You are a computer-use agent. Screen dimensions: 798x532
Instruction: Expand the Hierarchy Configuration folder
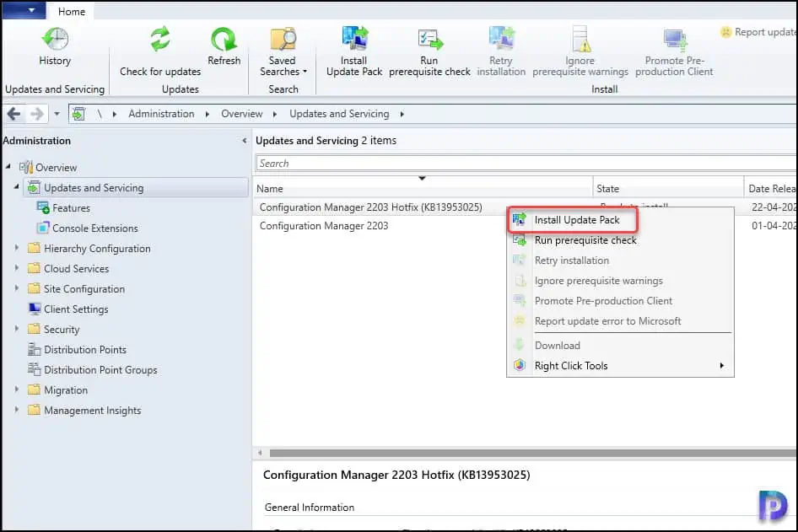click(x=17, y=248)
